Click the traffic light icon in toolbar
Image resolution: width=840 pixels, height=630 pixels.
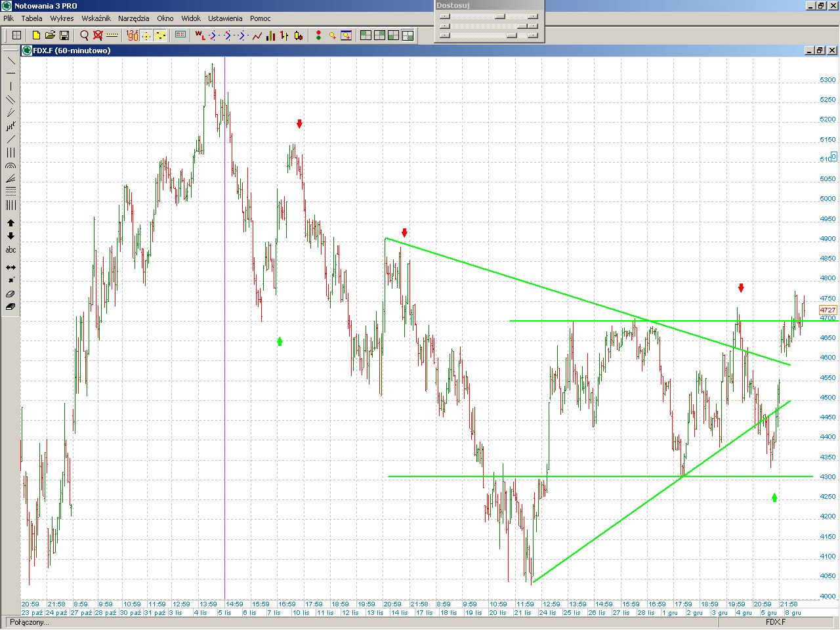coord(318,35)
